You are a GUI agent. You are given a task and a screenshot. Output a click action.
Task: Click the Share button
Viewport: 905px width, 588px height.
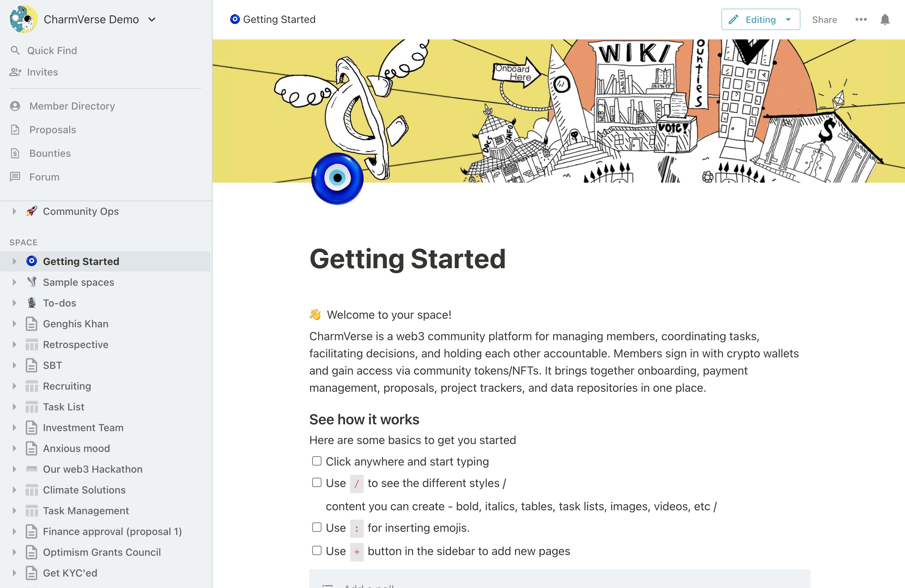click(x=824, y=19)
